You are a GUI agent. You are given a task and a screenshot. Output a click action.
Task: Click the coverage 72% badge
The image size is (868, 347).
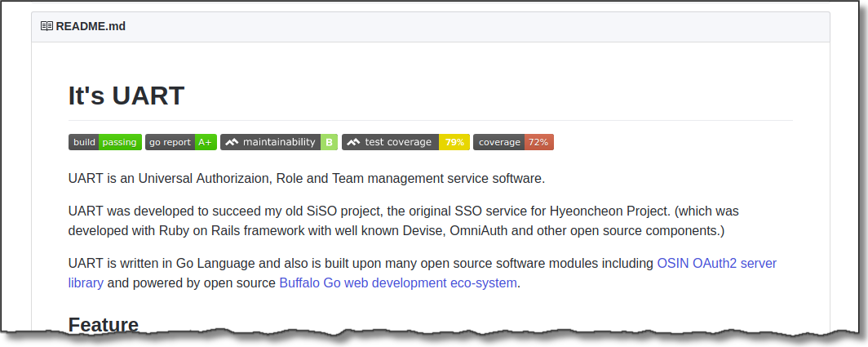click(x=513, y=142)
